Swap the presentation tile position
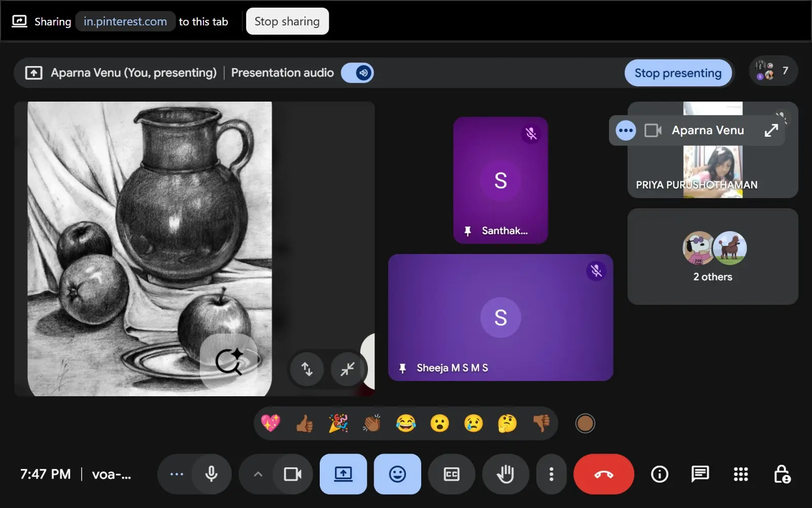 [x=307, y=368]
